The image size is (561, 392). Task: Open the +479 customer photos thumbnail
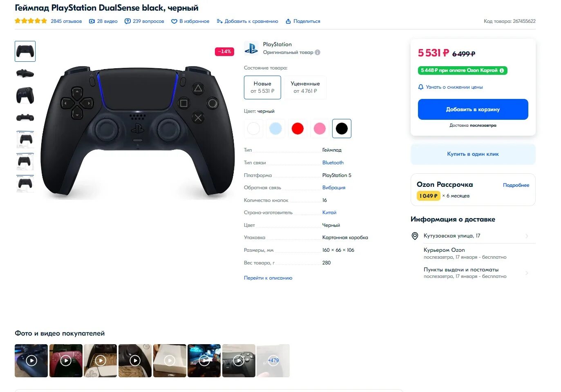point(273,361)
